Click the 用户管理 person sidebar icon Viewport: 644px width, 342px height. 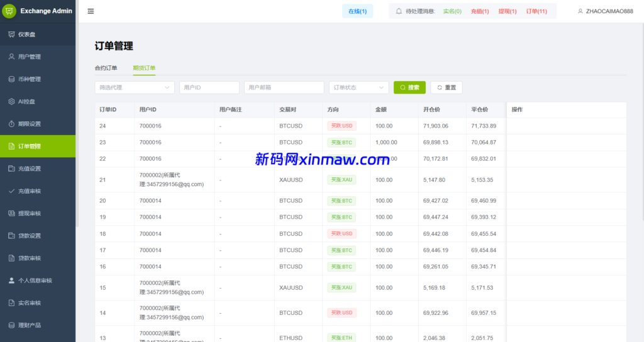(11, 57)
